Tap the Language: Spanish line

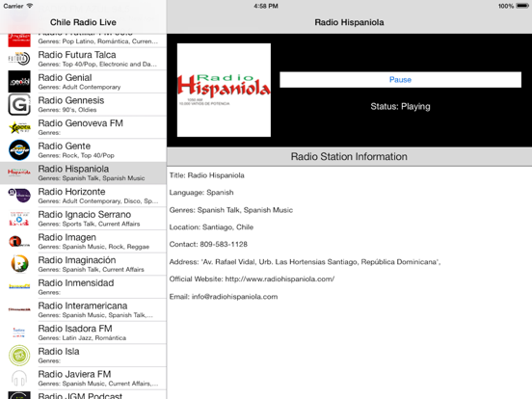(x=201, y=193)
